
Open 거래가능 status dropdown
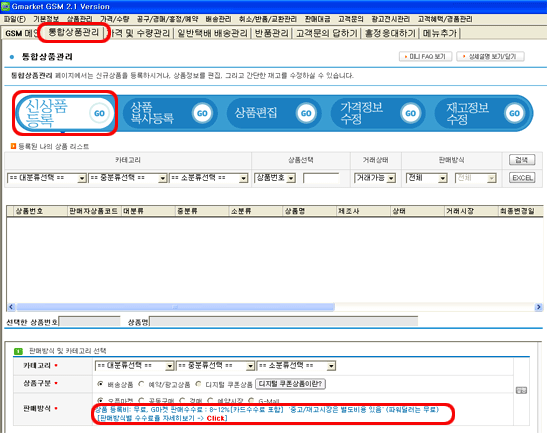pos(375,178)
